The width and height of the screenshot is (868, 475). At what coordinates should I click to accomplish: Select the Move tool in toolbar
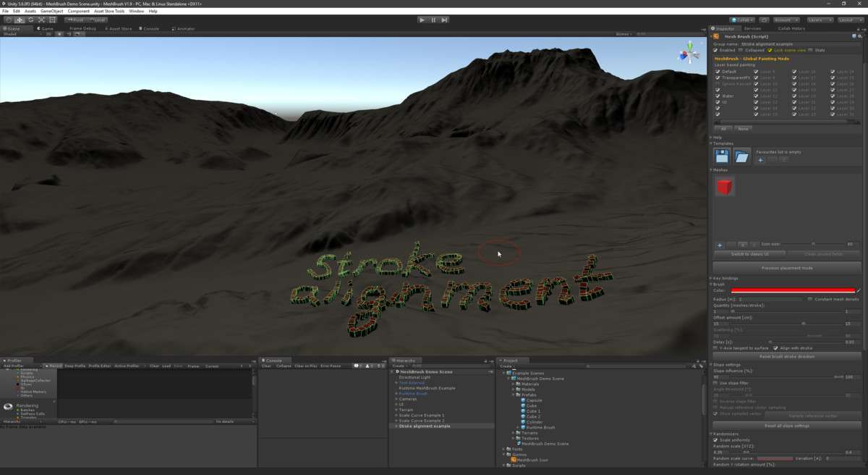20,20
